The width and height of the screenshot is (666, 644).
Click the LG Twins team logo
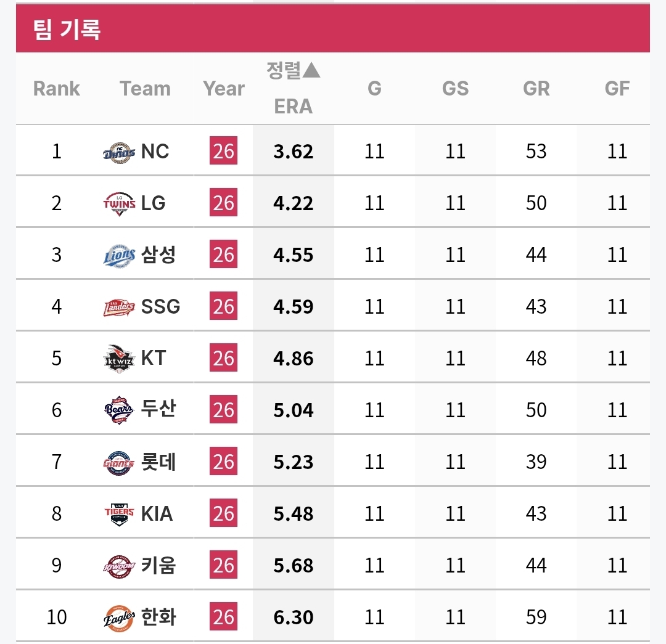(x=119, y=203)
